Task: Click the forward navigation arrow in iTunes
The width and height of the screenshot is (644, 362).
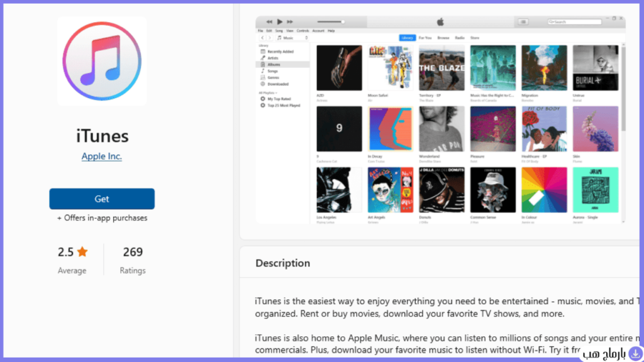Action: 270,38
